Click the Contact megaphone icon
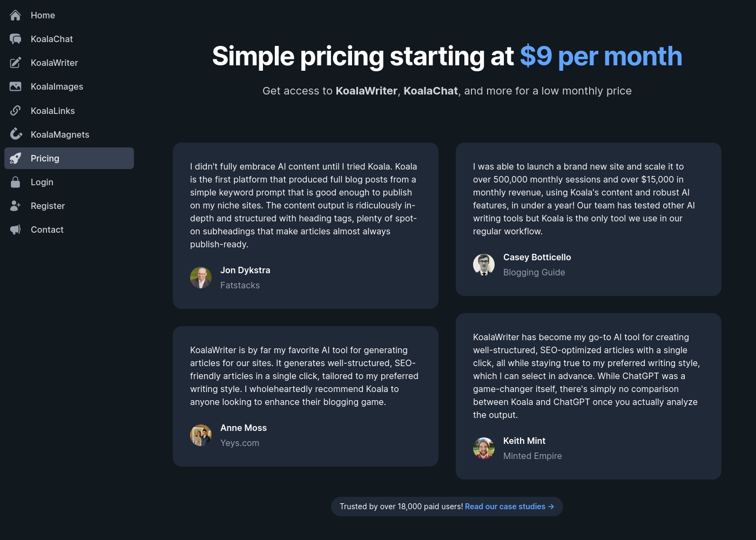The height and width of the screenshot is (540, 756). [x=16, y=230]
